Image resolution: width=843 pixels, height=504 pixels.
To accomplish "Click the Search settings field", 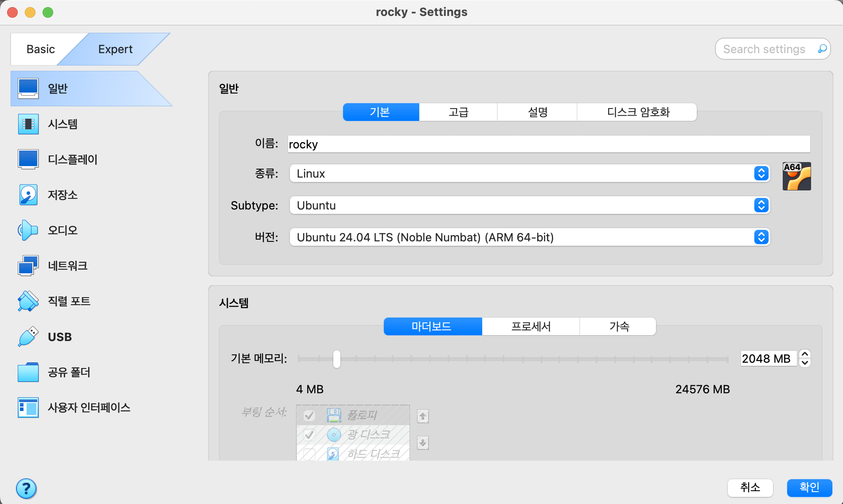I will [773, 49].
